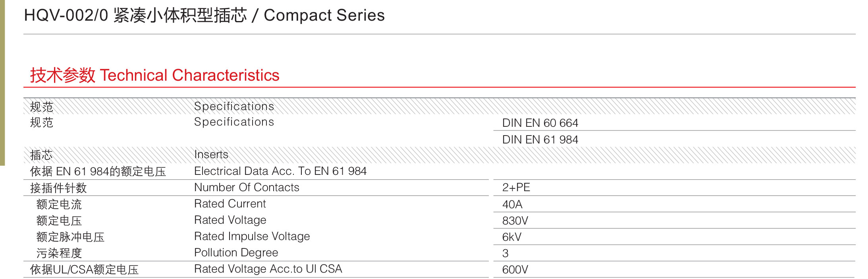Select the DIN EN 60 664 value

point(540,123)
